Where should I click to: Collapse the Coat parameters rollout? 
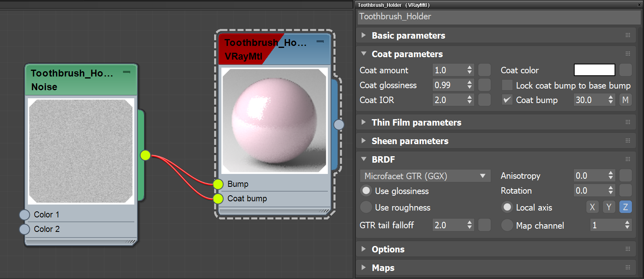(364, 54)
